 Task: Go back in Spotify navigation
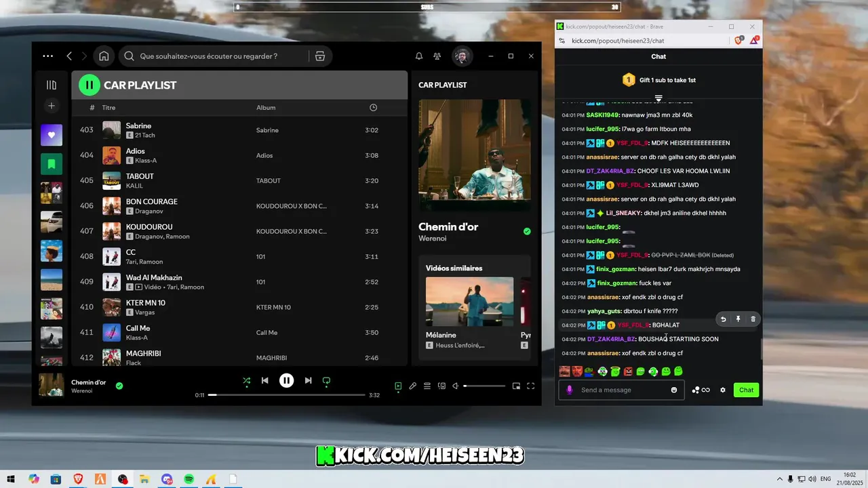(69, 56)
